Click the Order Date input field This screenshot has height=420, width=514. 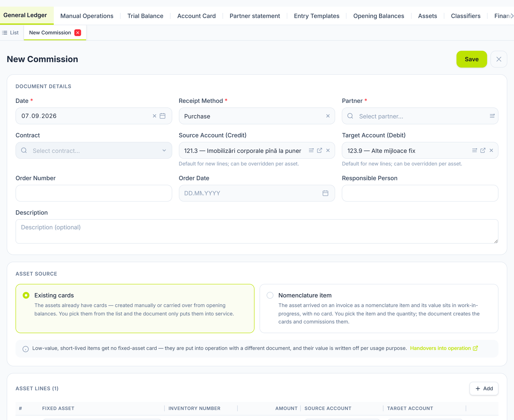tap(257, 193)
